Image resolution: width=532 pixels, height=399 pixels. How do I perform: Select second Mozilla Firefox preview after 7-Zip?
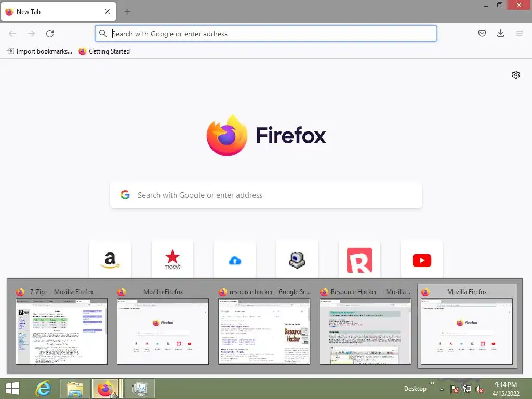[x=163, y=326]
